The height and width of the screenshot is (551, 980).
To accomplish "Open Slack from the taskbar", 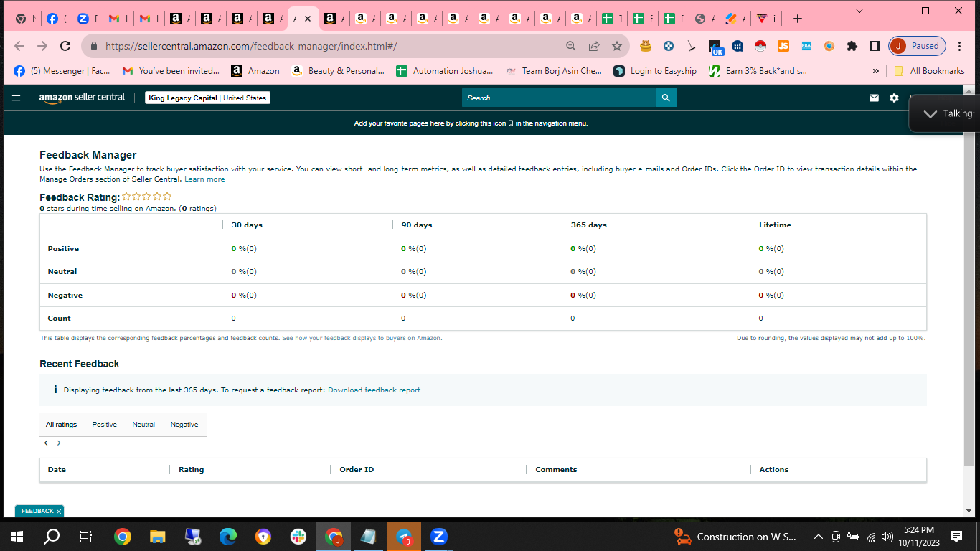I will pos(298,536).
